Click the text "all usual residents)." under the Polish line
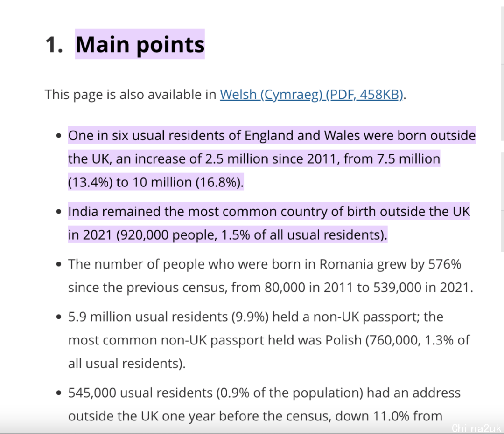 pyautogui.click(x=127, y=364)
